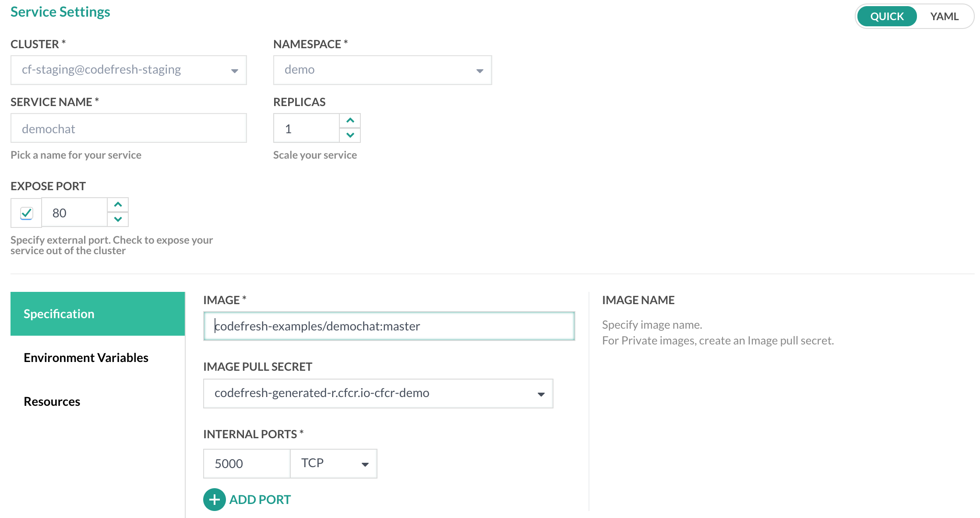Decrease replicas with the down arrow
This screenshot has height=518, width=980.
[x=350, y=135]
